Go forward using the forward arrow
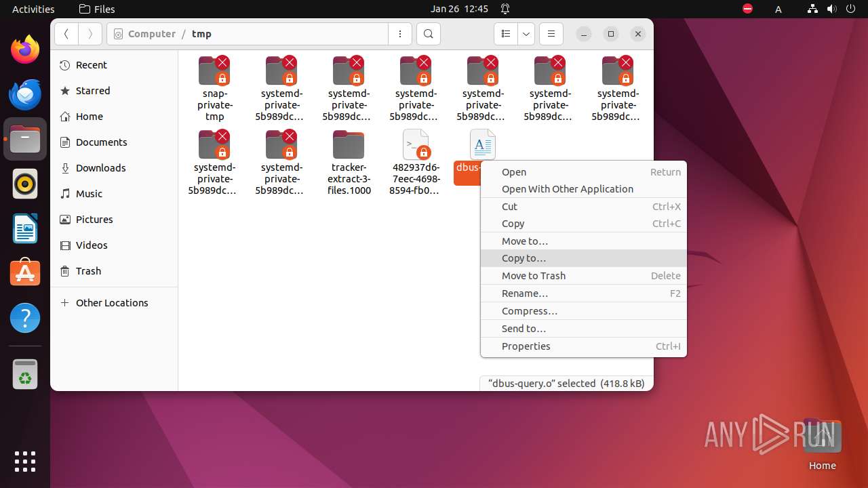 (x=90, y=34)
